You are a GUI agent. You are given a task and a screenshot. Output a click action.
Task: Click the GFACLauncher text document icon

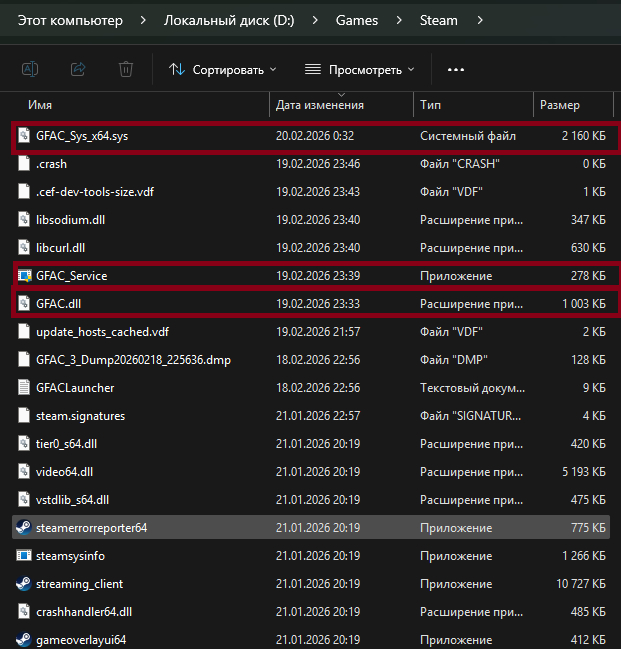pos(24,387)
